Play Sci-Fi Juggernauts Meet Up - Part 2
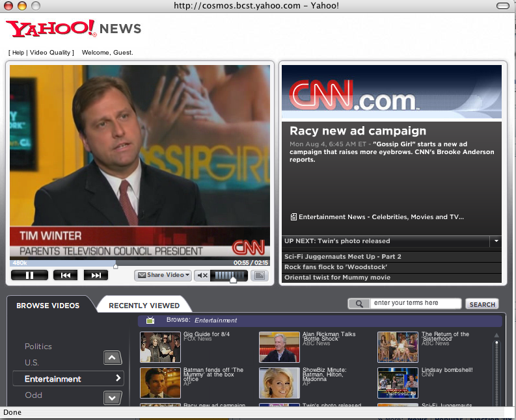The image size is (516, 420). 392,257
